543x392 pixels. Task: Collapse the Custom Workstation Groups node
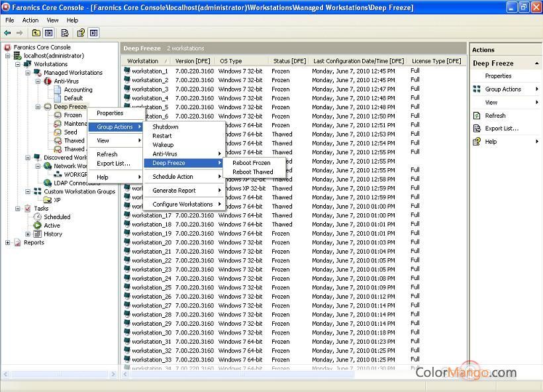coord(28,191)
